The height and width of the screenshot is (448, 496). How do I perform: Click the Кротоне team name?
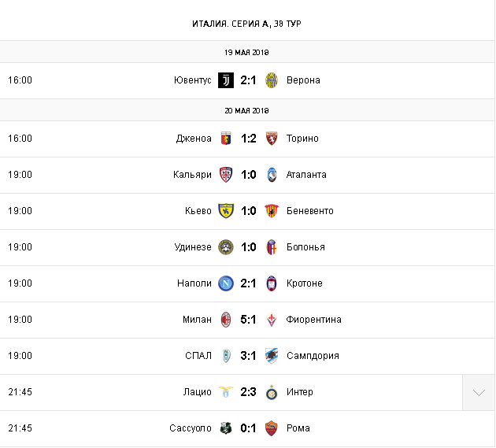pos(305,283)
